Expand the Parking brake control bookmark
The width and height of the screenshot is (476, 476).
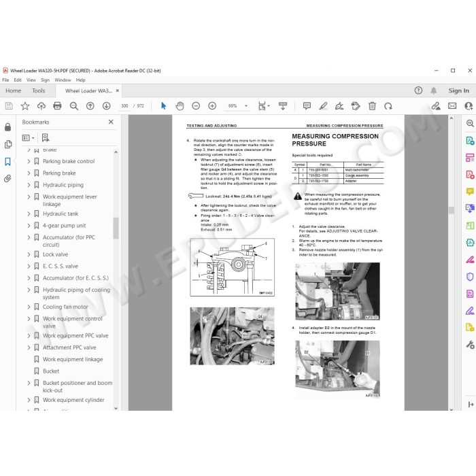pyautogui.click(x=29, y=161)
